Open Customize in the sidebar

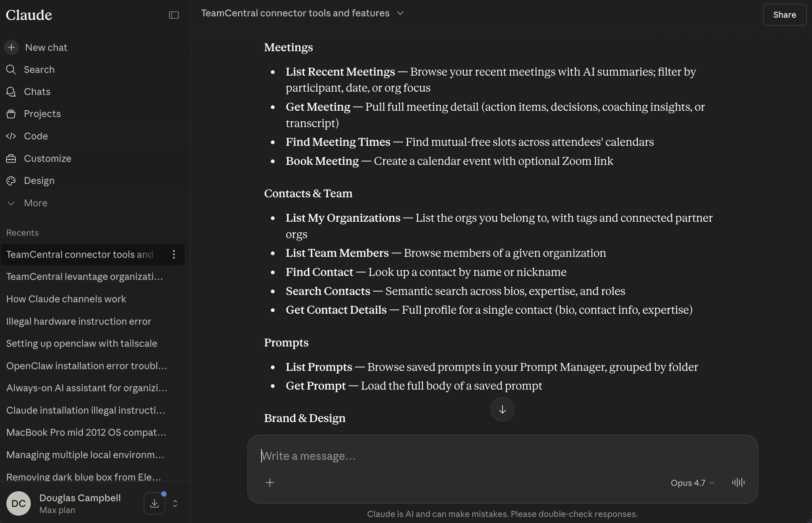point(47,159)
